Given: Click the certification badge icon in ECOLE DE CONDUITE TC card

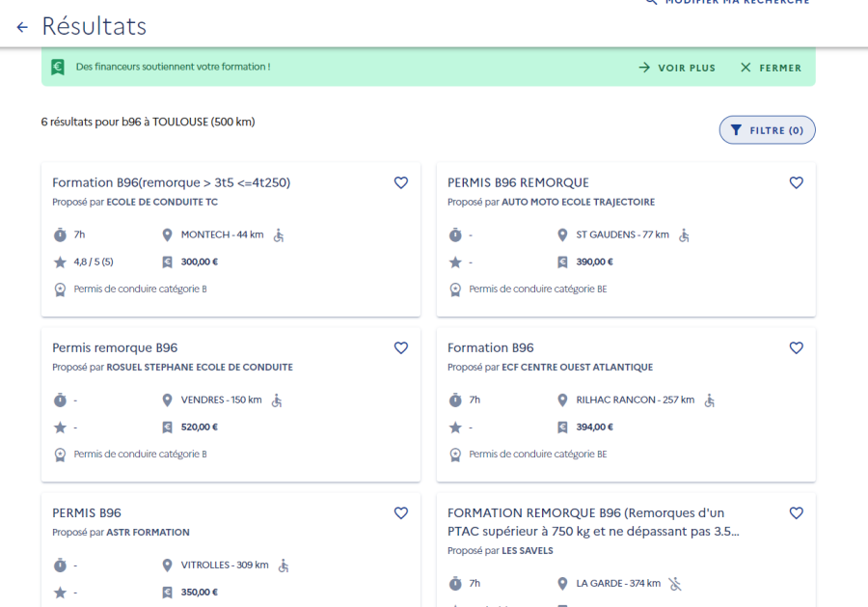Looking at the screenshot, I should (x=60, y=290).
